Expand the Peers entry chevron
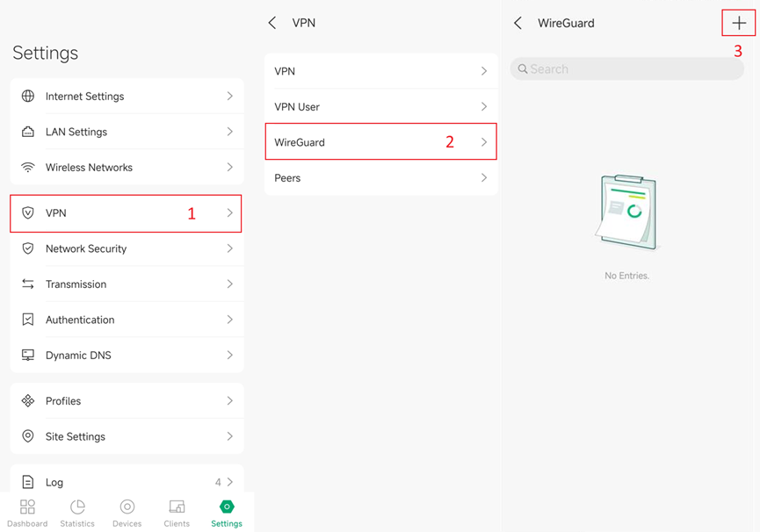Viewport: 760px width, 532px height. (x=483, y=177)
